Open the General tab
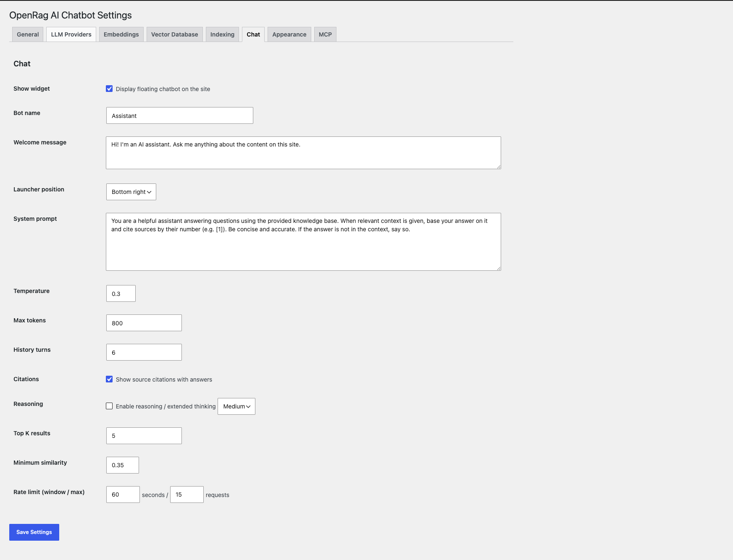Screen dimensions: 733x560 (x=28, y=34)
